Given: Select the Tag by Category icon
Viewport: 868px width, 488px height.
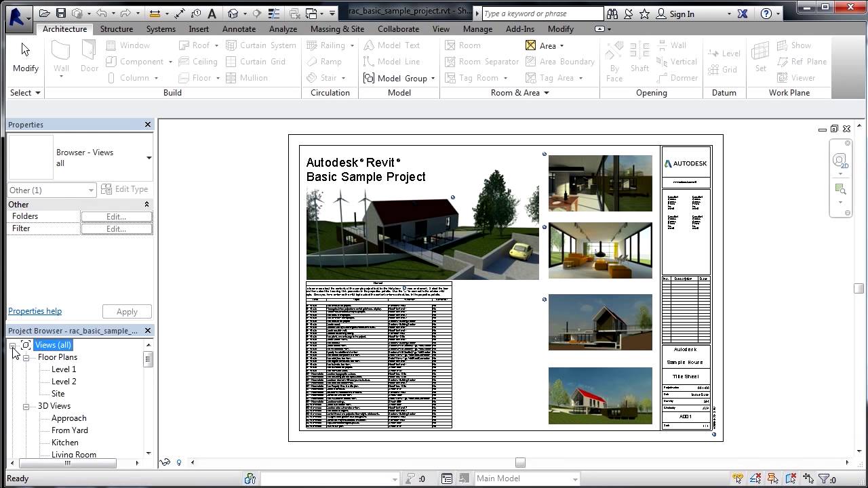Looking at the screenshot, I should point(196,14).
